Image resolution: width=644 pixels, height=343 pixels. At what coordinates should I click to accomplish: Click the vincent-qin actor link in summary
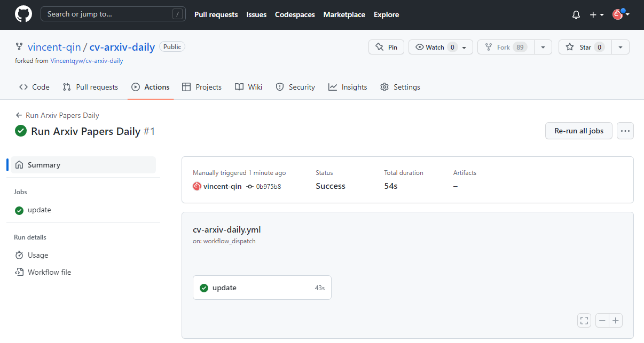click(222, 186)
